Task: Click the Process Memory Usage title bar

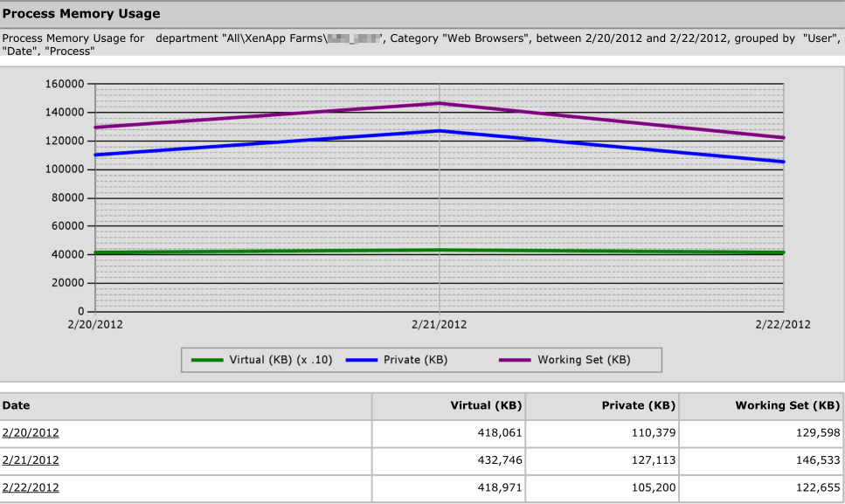Action: (423, 14)
